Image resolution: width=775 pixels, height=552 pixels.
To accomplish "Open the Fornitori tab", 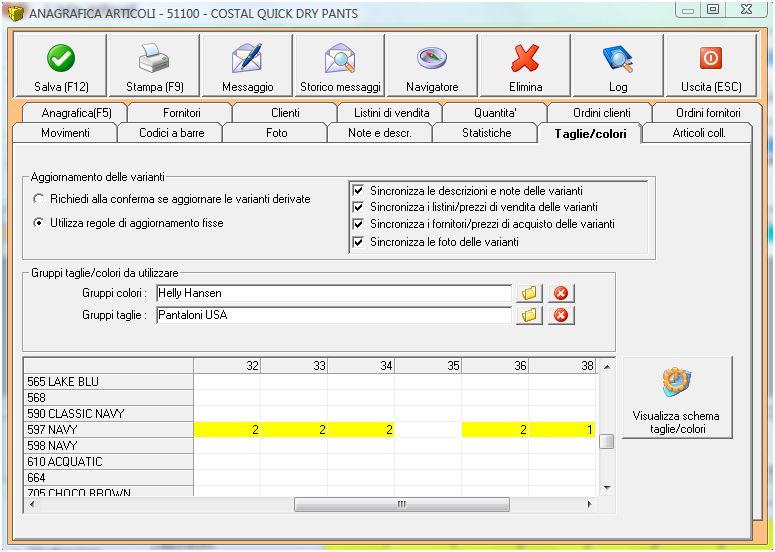I will (x=181, y=113).
